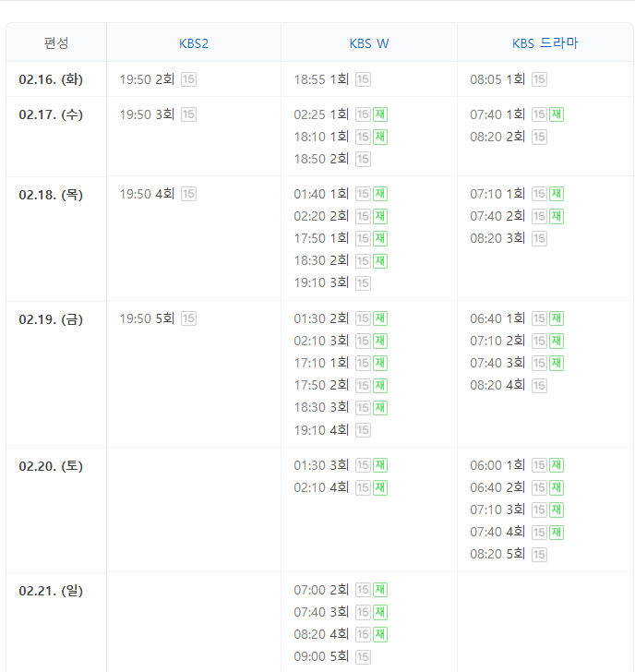The image size is (635, 672).
Task: Click the KBS2 entry 19:50 2회
Action: click(147, 79)
